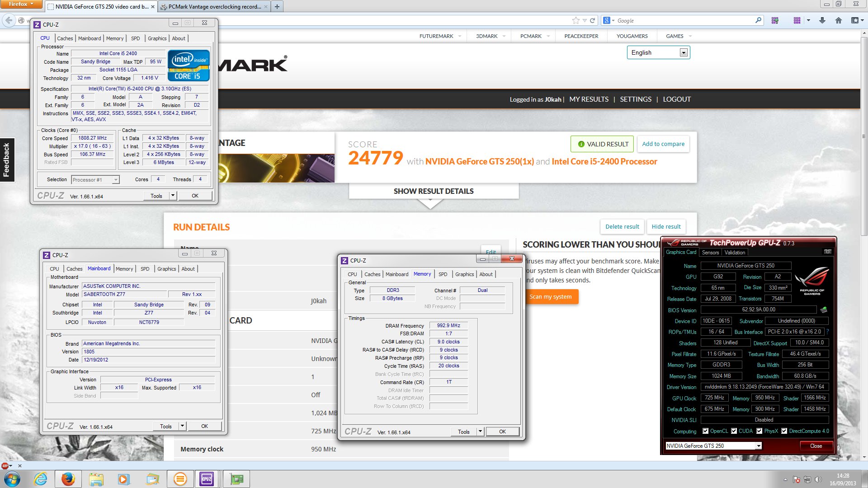The width and height of the screenshot is (868, 488).
Task: Toggle the CUDA checkbox in GPU-Z
Action: [734, 431]
